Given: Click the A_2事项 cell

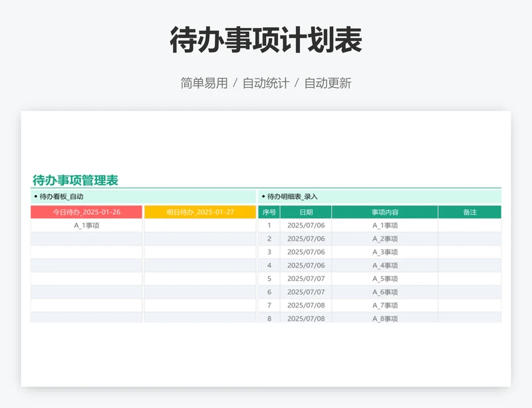Looking at the screenshot, I should tap(385, 239).
